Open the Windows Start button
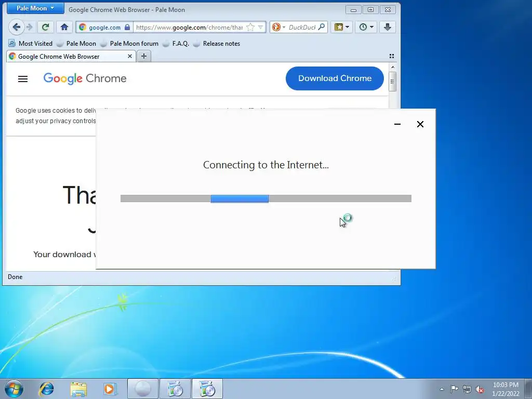Viewport: 532px width, 399px height. (14, 389)
